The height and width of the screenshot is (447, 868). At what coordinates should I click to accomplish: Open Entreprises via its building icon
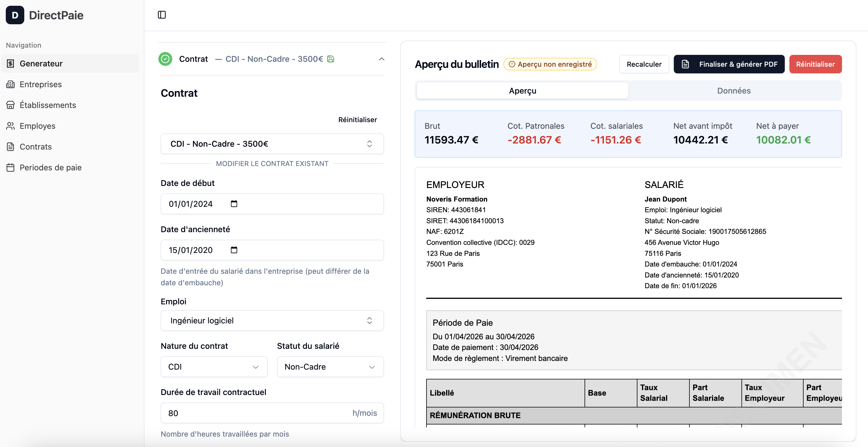tap(10, 84)
